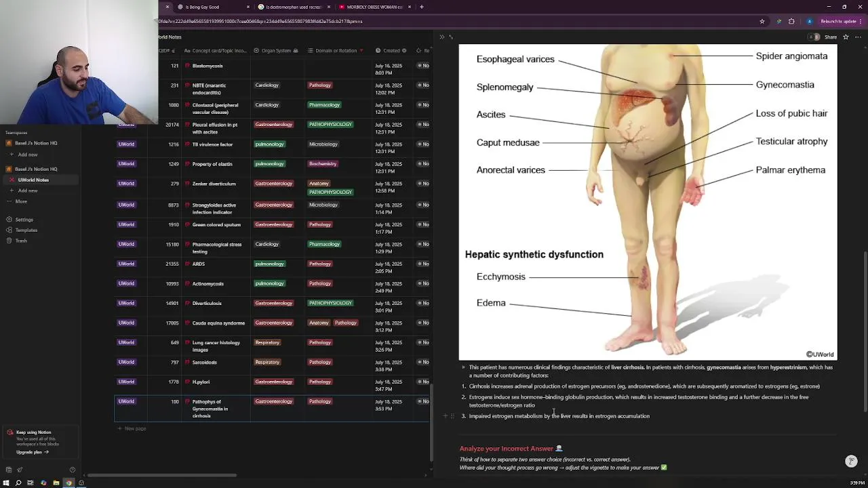Click the open-as-full-page arrows icon
Viewport: 868px width, 488px height.
pyautogui.click(x=451, y=37)
